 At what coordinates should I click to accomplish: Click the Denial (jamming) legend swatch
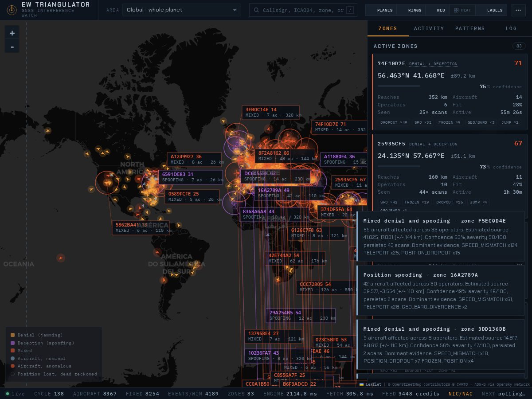tap(13, 335)
